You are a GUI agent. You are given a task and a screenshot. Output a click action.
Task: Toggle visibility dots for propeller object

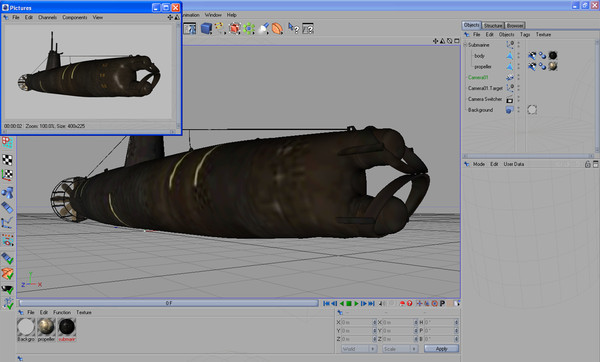pos(519,66)
